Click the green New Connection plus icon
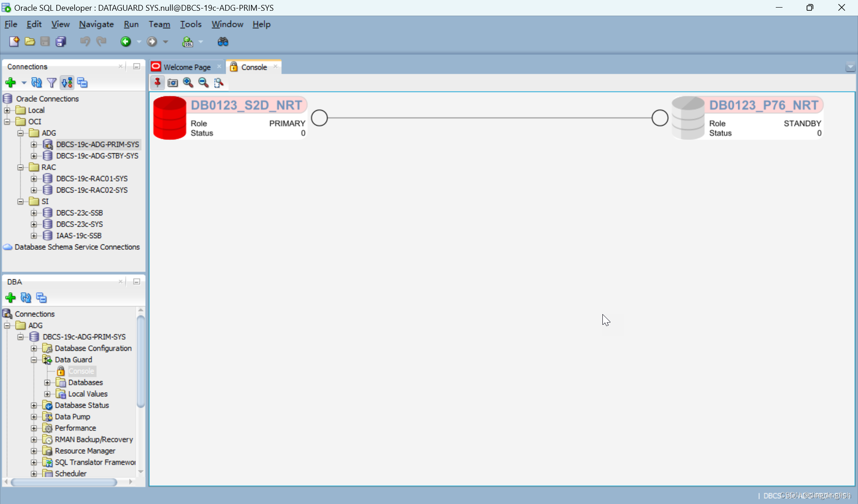The image size is (858, 504). (x=10, y=83)
